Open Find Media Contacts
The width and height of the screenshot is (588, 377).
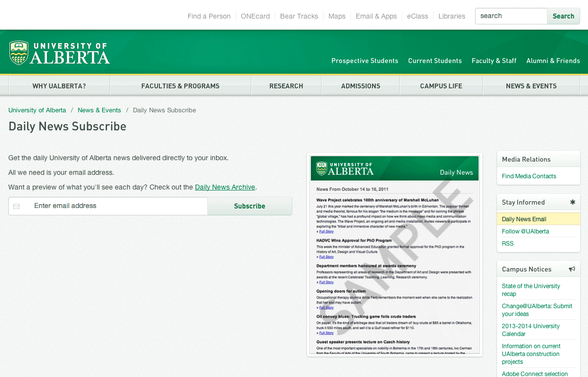click(529, 176)
